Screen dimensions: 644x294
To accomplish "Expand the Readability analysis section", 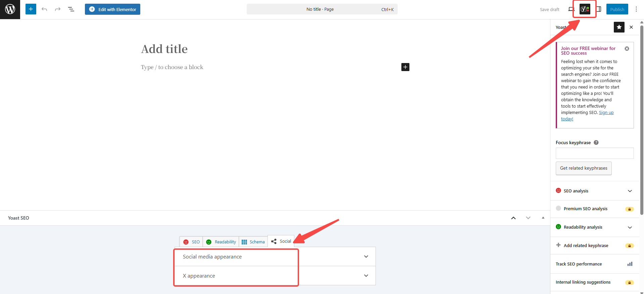I will click(595, 227).
